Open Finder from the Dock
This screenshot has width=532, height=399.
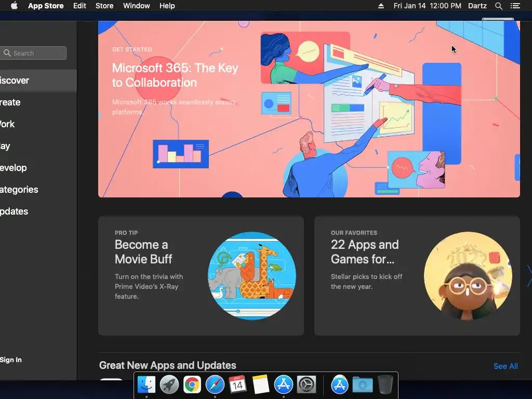click(147, 385)
